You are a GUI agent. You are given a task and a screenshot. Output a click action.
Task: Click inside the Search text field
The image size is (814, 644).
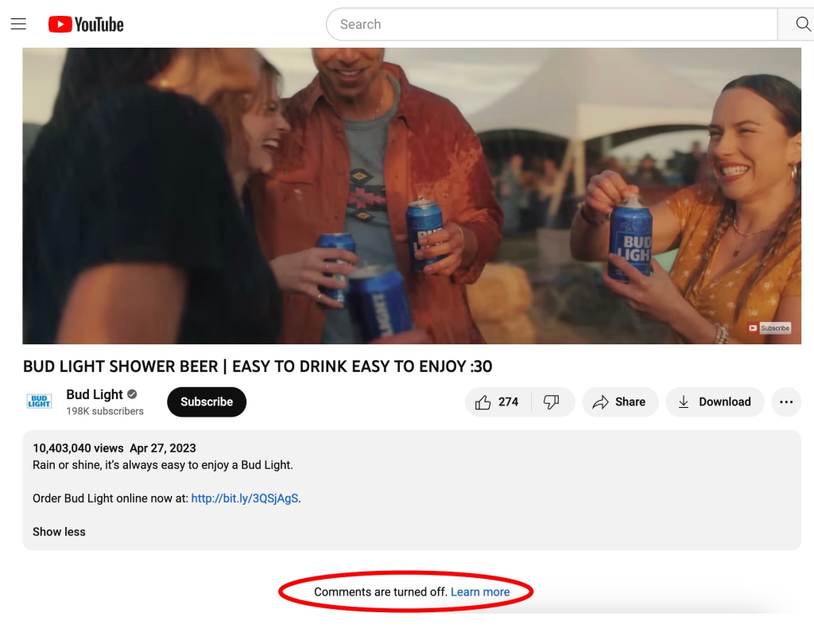(548, 25)
